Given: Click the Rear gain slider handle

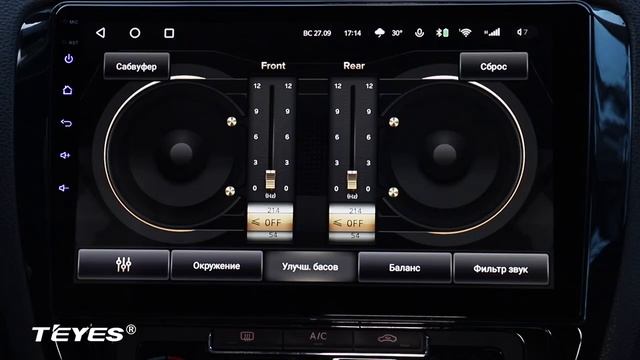Looking at the screenshot, I should click(352, 180).
